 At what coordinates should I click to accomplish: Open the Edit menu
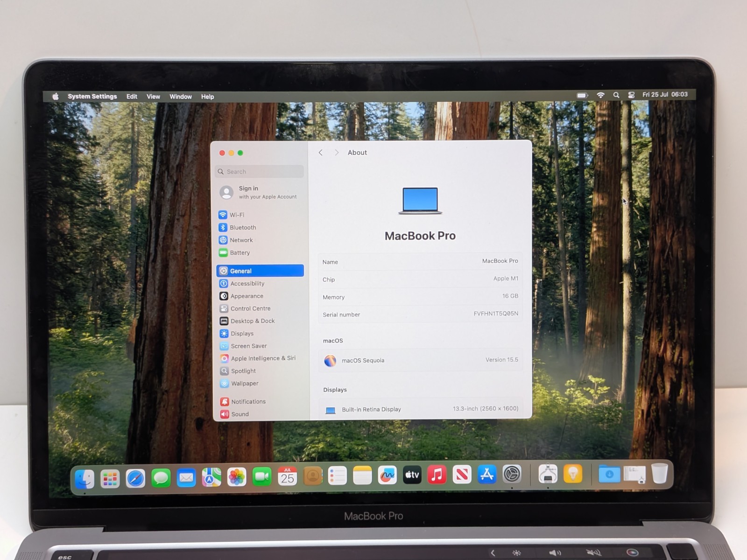(x=132, y=97)
